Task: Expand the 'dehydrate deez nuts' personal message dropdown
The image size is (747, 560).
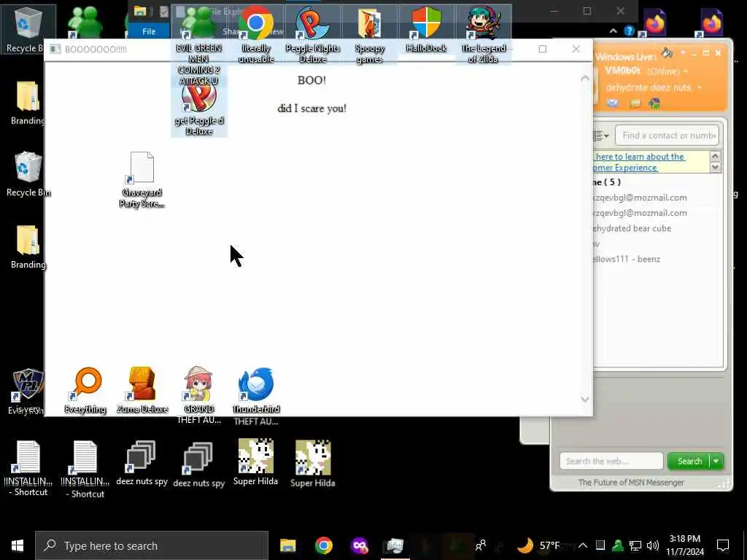Action: click(x=700, y=87)
